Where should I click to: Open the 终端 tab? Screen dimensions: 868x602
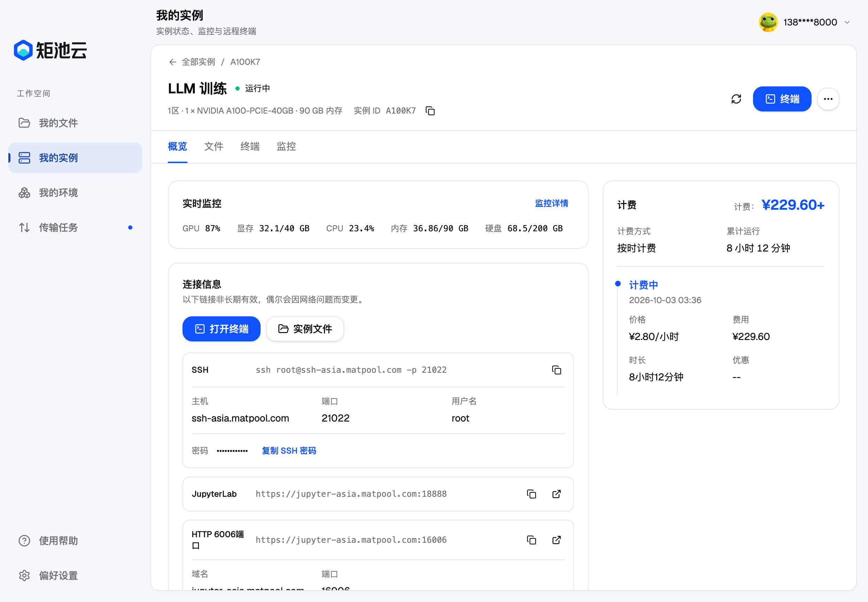click(250, 146)
